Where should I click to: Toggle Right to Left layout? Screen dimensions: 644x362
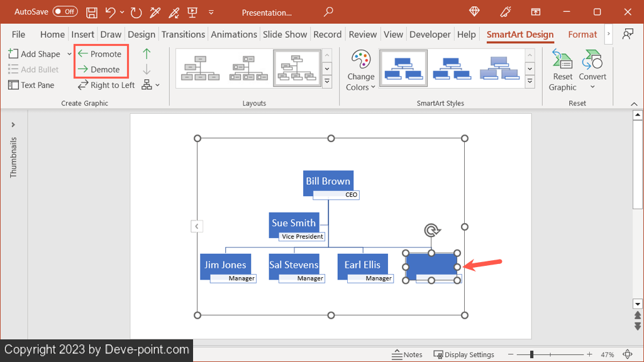[106, 85]
